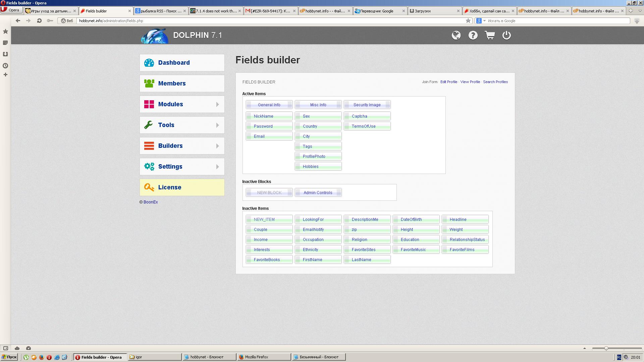Switch to Search Profiles form tab
The height and width of the screenshot is (362, 644).
[x=495, y=82]
